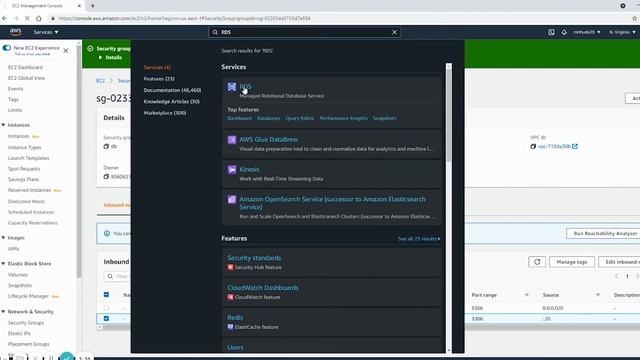Click Security Hub feature icon
This screenshot has width=640, height=360.
click(230, 267)
